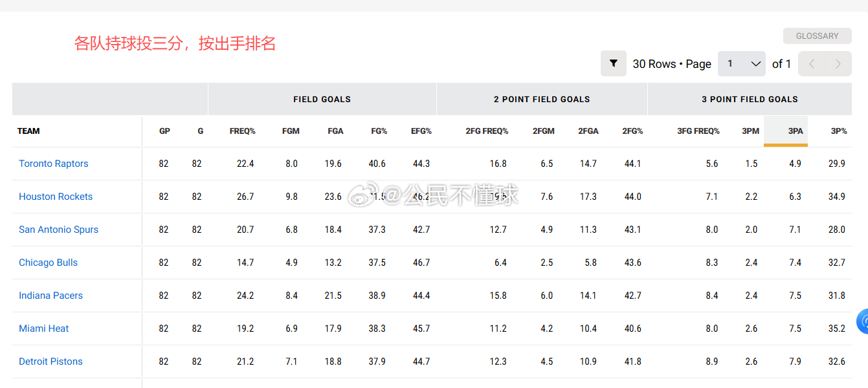The width and height of the screenshot is (868, 388).
Task: Open the page number dropdown
Action: pos(742,64)
